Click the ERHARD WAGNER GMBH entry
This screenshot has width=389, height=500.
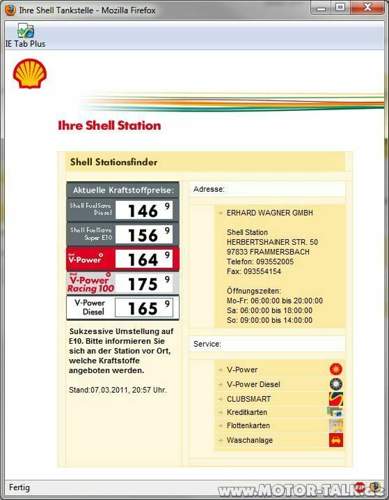coord(270,213)
